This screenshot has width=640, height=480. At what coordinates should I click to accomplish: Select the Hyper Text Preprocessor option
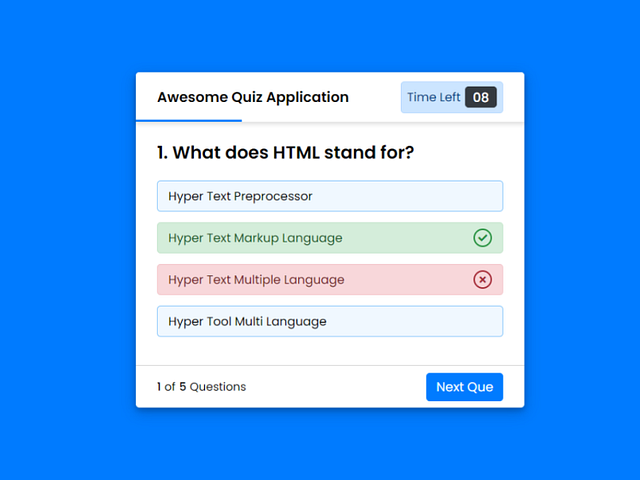click(x=330, y=196)
